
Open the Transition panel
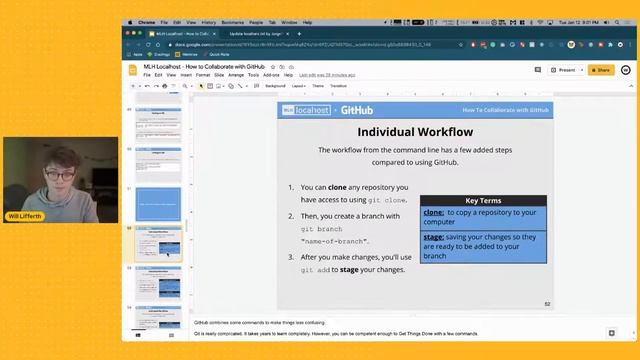[338, 86]
